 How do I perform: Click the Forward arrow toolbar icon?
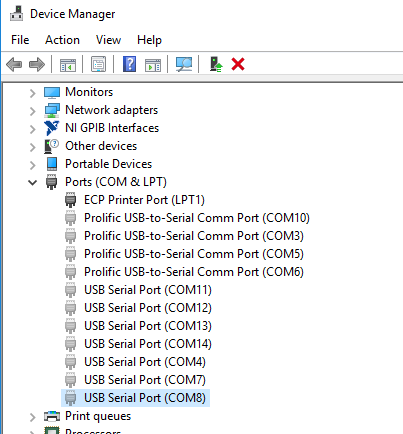pos(37,64)
